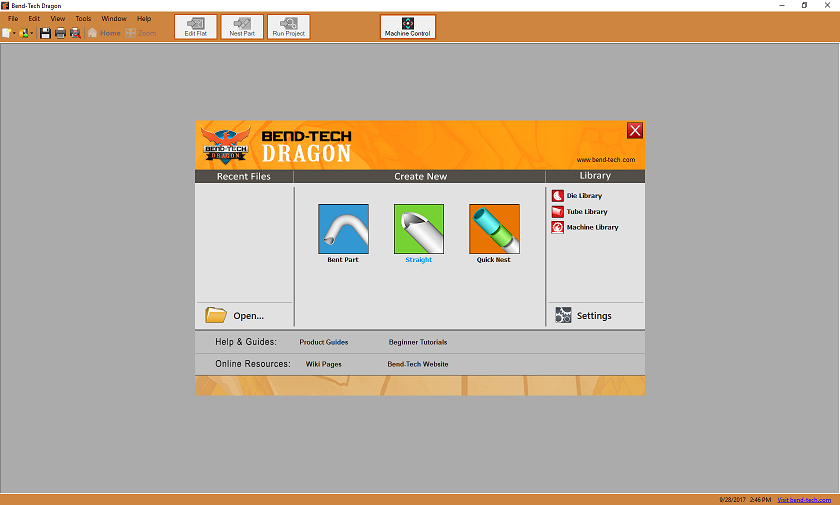Image resolution: width=840 pixels, height=505 pixels.
Task: Create a new Bent Part
Action: point(343,229)
